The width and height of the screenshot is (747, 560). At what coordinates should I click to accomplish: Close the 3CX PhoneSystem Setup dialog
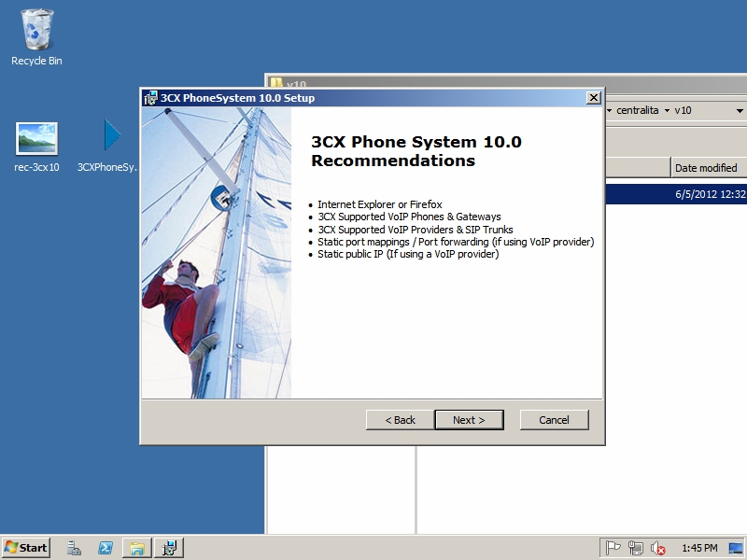tap(593, 98)
